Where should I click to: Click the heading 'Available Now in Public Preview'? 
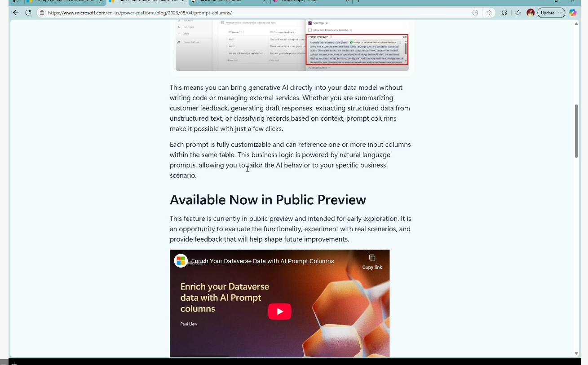click(x=268, y=200)
